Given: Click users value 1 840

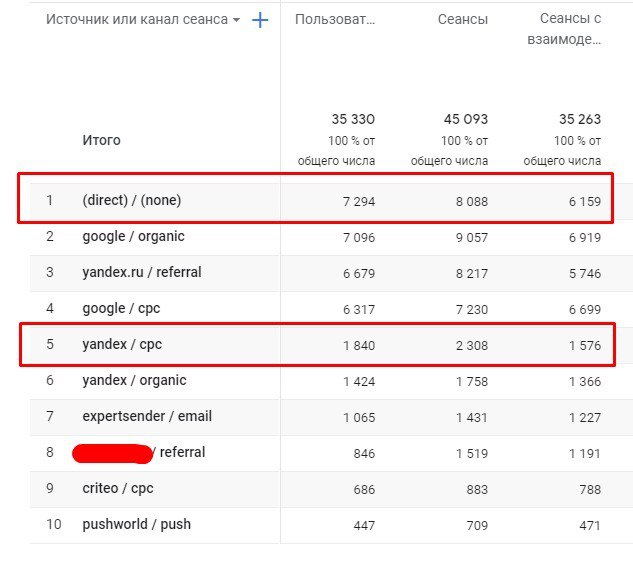Looking at the screenshot, I should click(359, 346).
